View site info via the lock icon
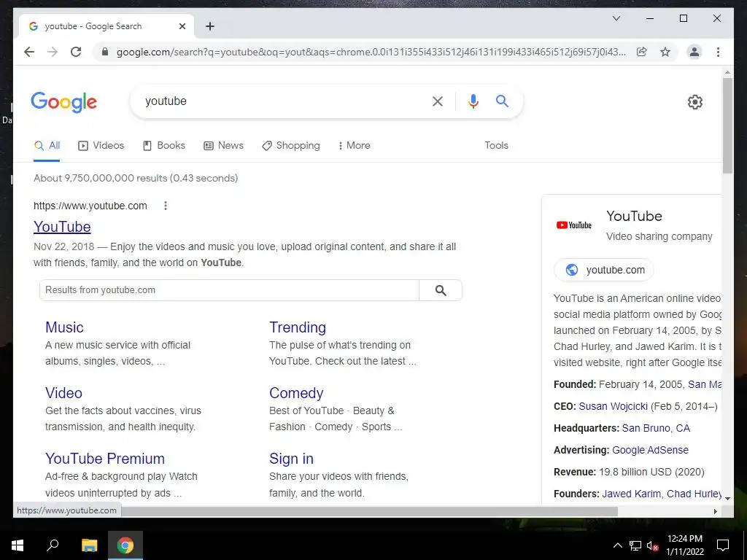Screen dimensions: 747x560 (105, 52)
